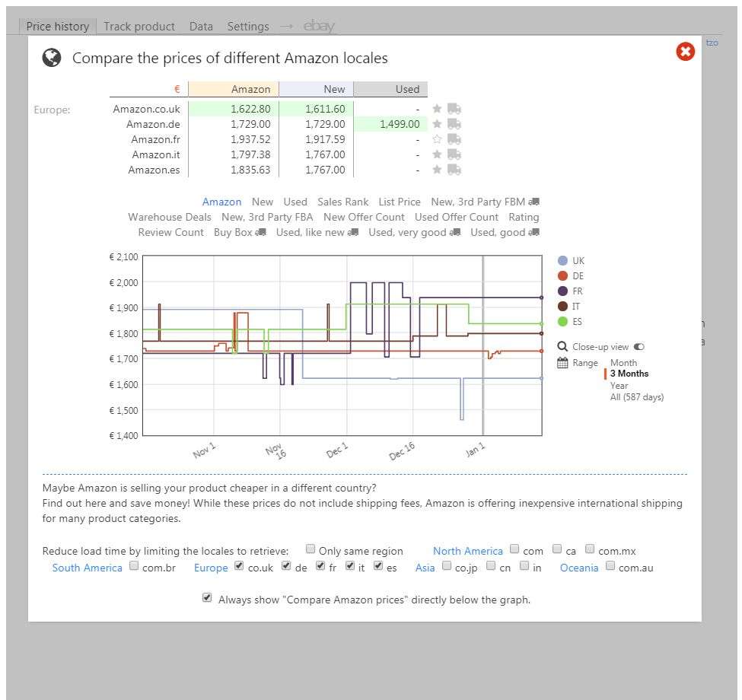The width and height of the screenshot is (742, 700).
Task: Check the 'Only same region' checkbox
Action: pyautogui.click(x=310, y=549)
